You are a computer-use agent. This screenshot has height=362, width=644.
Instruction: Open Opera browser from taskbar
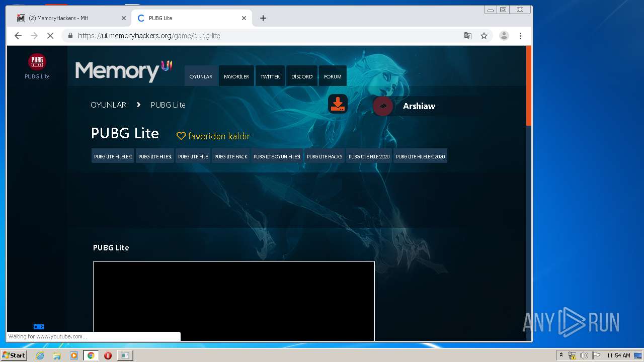[108, 355]
